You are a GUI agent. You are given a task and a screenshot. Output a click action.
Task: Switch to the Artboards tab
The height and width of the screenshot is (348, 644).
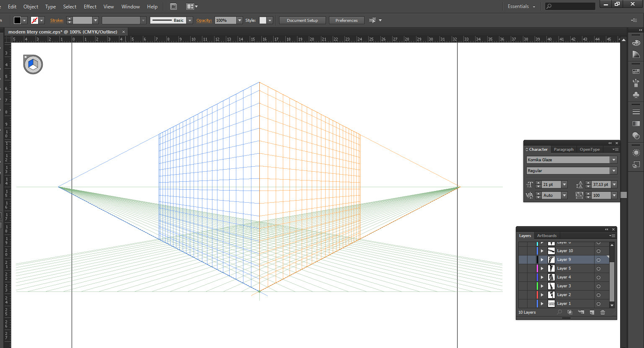(x=547, y=236)
